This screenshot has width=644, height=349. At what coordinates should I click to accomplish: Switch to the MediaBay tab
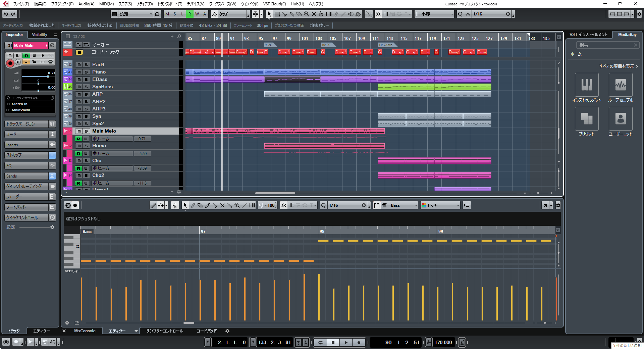627,35
